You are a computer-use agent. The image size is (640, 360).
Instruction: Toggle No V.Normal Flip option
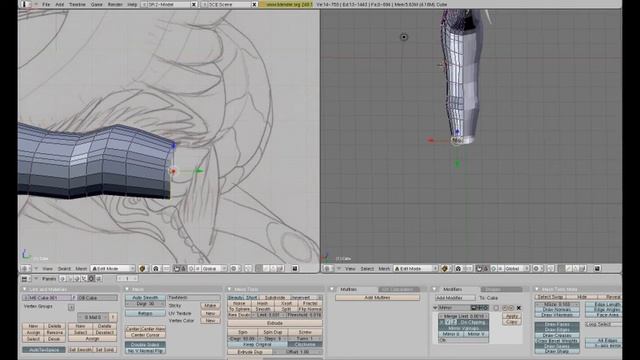(x=145, y=351)
